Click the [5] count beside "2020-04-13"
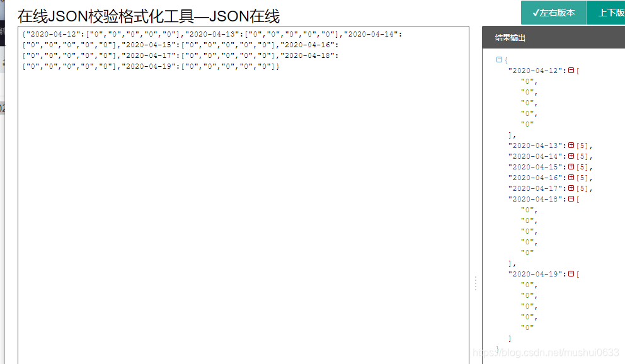This screenshot has height=364, width=625. tap(582, 145)
